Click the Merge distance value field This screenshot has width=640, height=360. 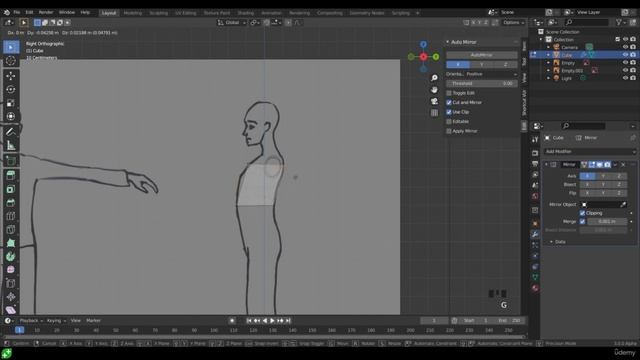607,222
